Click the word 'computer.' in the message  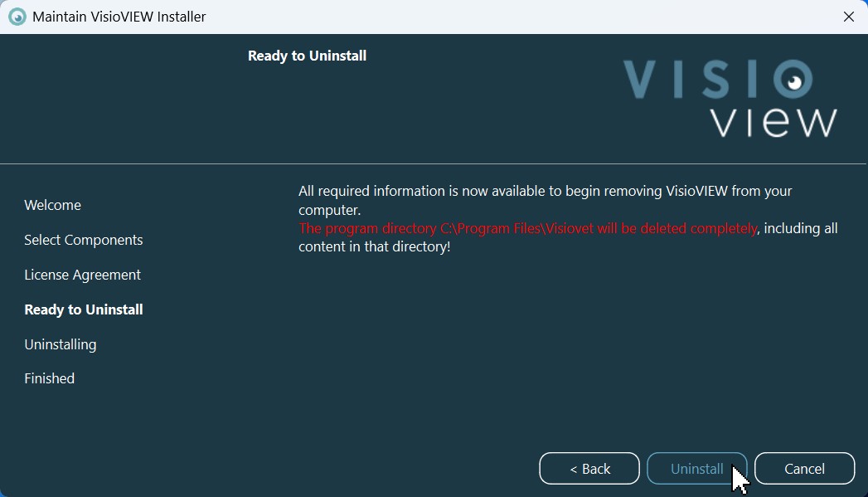(329, 210)
